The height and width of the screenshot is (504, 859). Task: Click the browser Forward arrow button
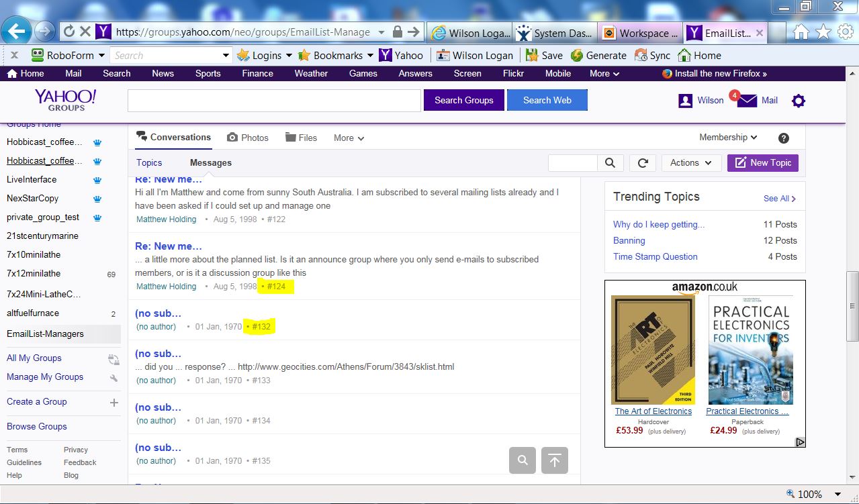(x=44, y=31)
